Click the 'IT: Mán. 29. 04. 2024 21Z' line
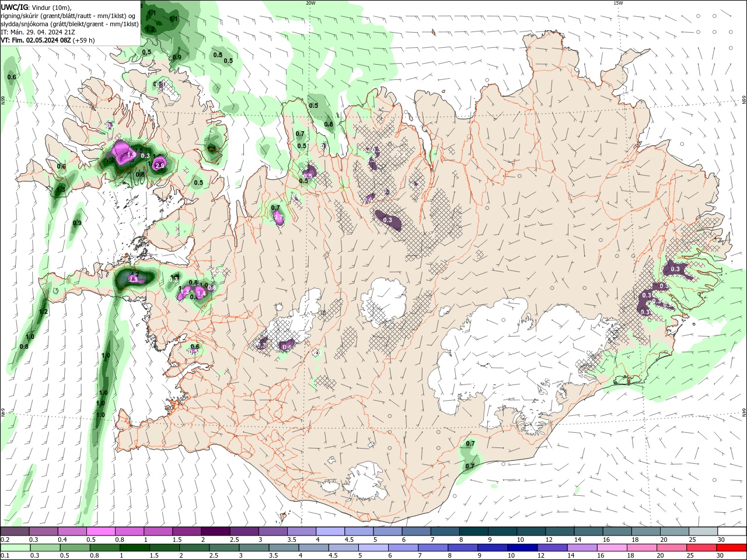 [x=37, y=32]
